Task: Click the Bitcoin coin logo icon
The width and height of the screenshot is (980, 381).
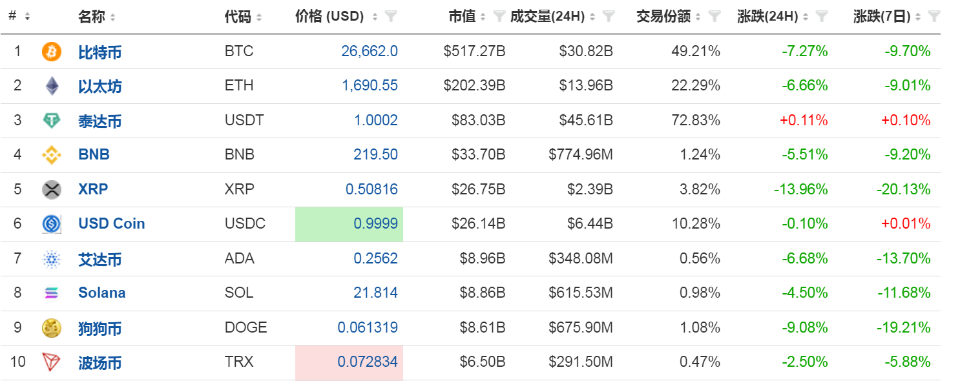Action: [x=51, y=52]
